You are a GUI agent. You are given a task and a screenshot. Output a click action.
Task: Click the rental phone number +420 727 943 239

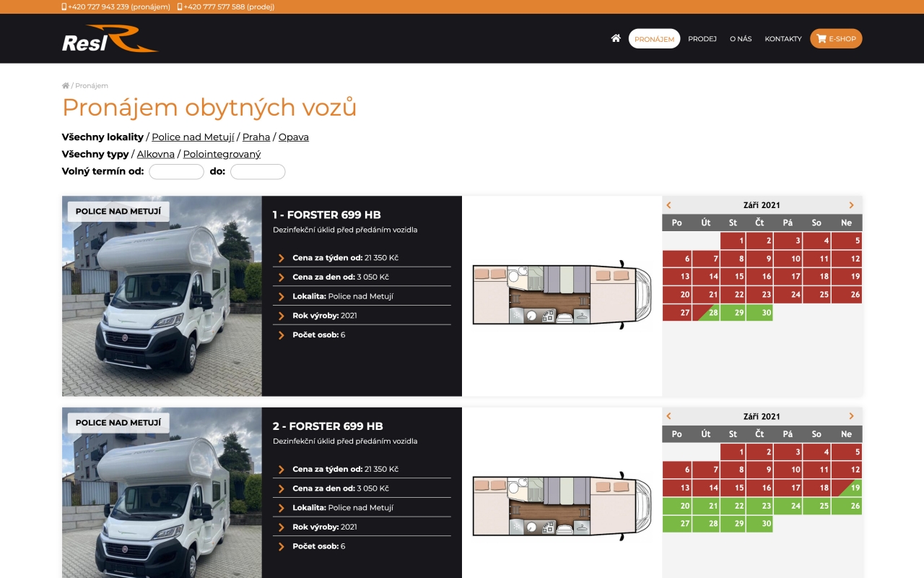coord(116,7)
